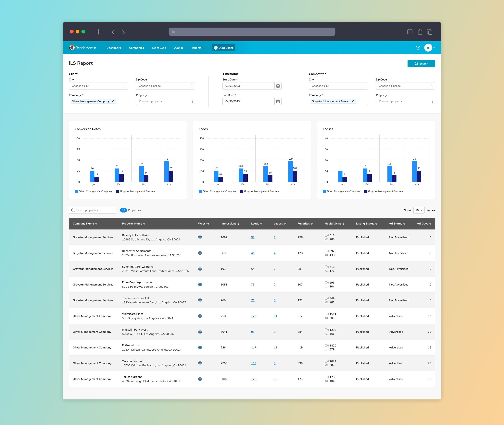Viewport: 504px width, 425px height.
Task: Open the Start Date calendar picker
Action: [x=278, y=86]
